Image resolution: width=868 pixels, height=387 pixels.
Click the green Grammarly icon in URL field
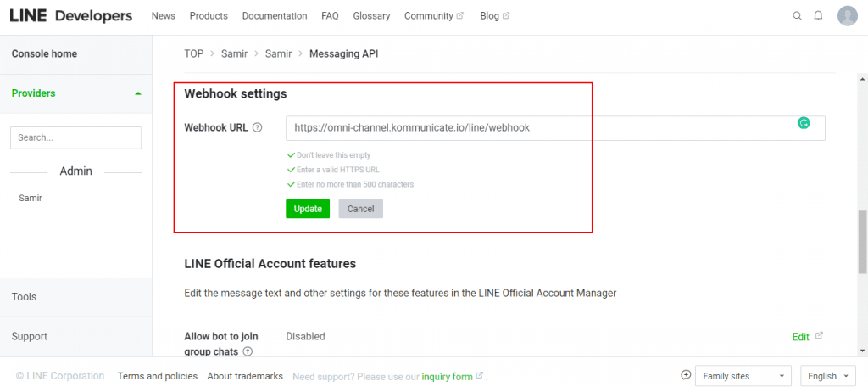pos(804,123)
